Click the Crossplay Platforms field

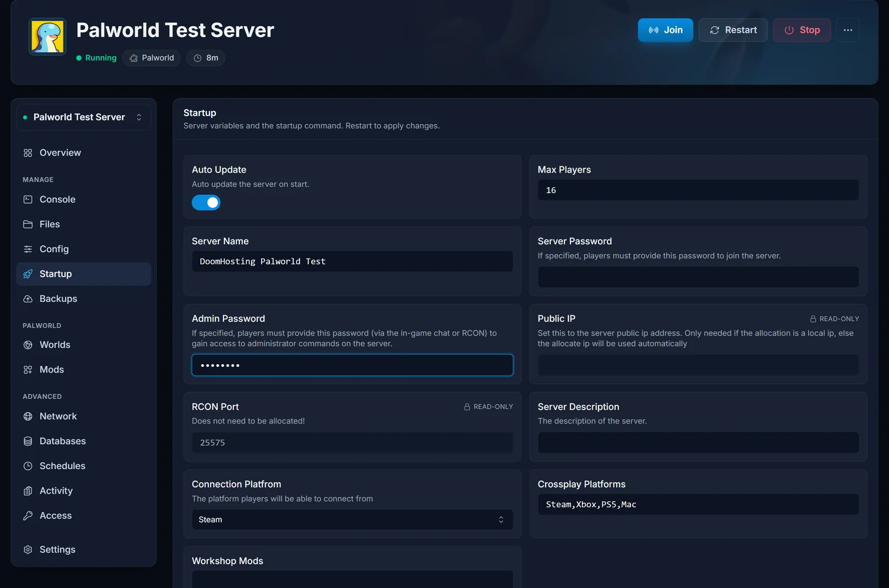pos(698,504)
